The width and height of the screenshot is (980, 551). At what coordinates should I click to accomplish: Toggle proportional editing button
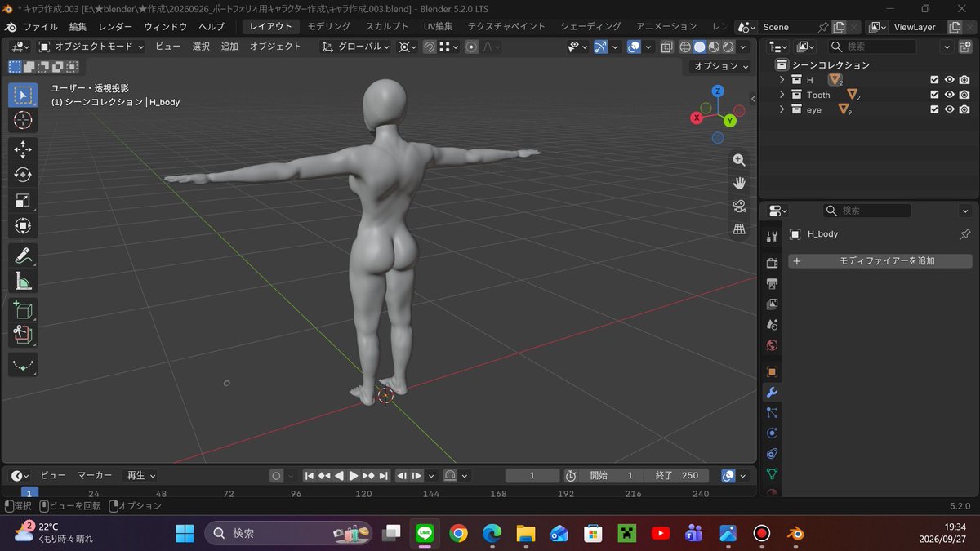tap(471, 47)
